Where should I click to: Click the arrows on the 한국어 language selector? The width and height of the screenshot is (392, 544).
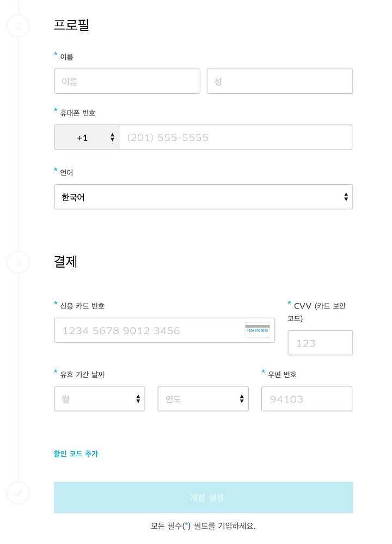click(x=346, y=197)
